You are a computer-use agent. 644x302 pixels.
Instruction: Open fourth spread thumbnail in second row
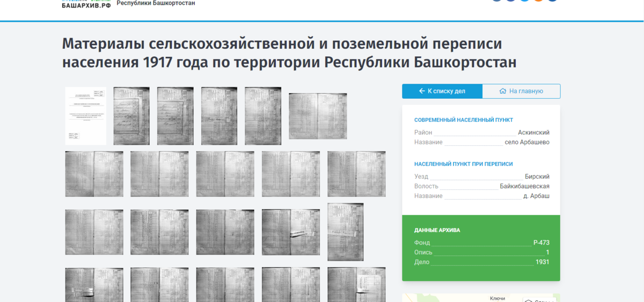click(291, 174)
